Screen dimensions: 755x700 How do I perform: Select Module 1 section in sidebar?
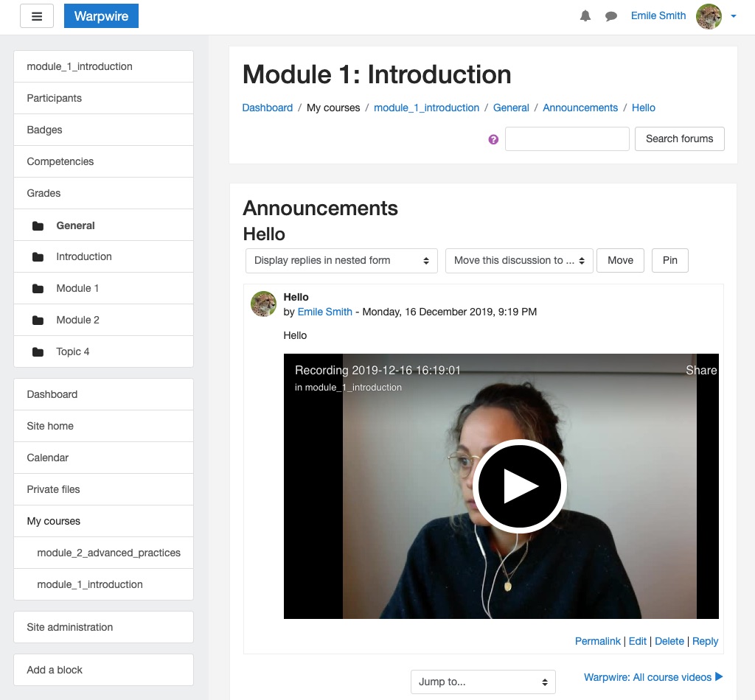(103, 289)
